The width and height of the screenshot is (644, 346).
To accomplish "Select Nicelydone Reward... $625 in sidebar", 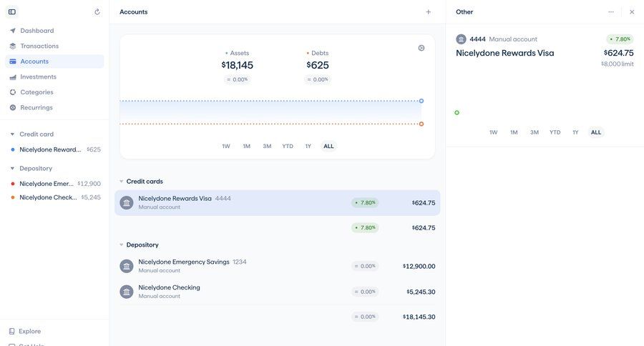I will click(54, 149).
